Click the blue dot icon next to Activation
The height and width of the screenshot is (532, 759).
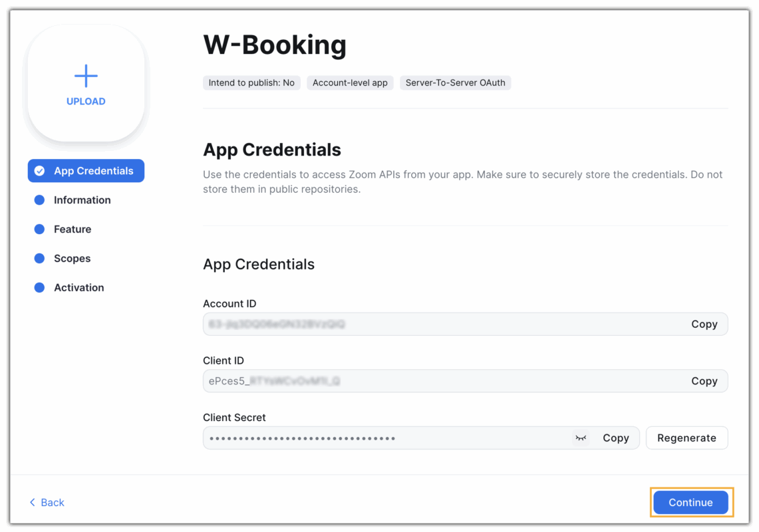pyautogui.click(x=41, y=287)
